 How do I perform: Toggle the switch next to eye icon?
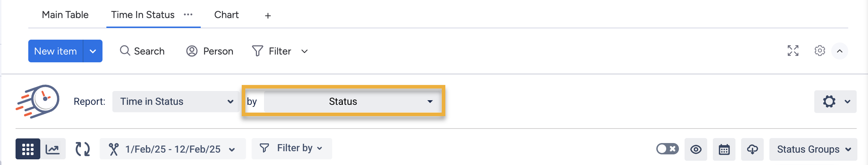click(667, 149)
